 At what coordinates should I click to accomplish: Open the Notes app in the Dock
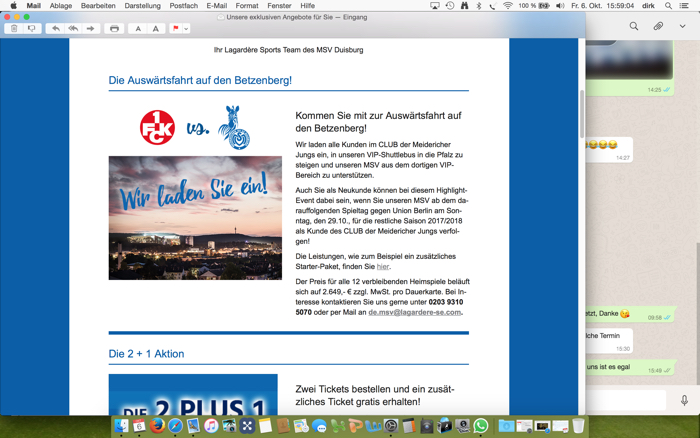(x=265, y=426)
